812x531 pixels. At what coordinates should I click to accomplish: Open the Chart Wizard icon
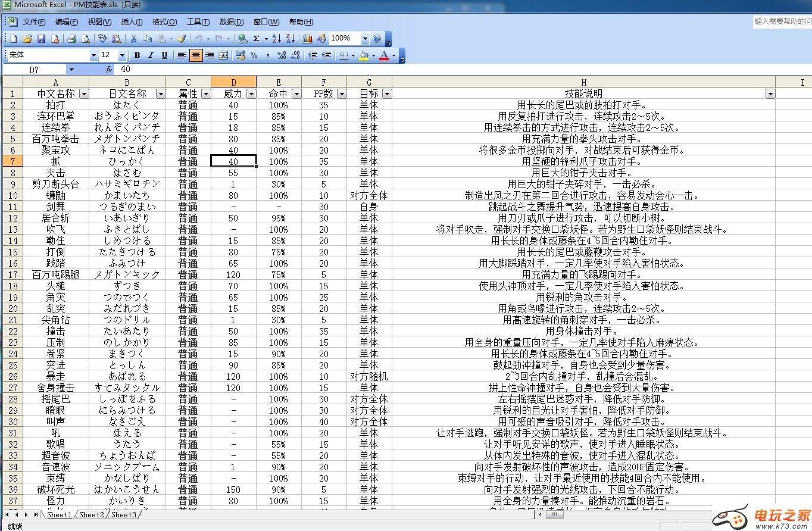point(307,39)
